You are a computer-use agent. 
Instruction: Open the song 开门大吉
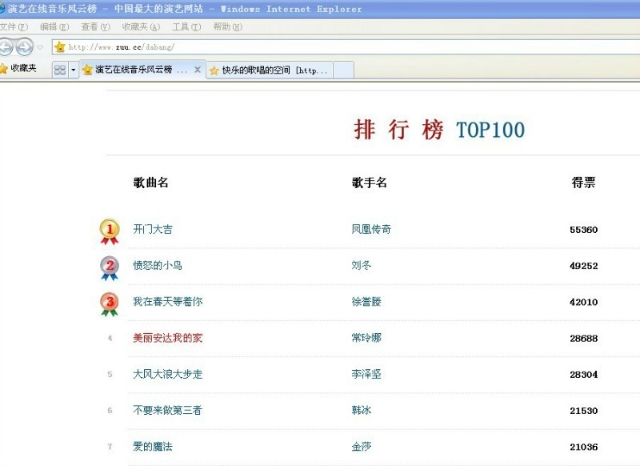coord(153,230)
